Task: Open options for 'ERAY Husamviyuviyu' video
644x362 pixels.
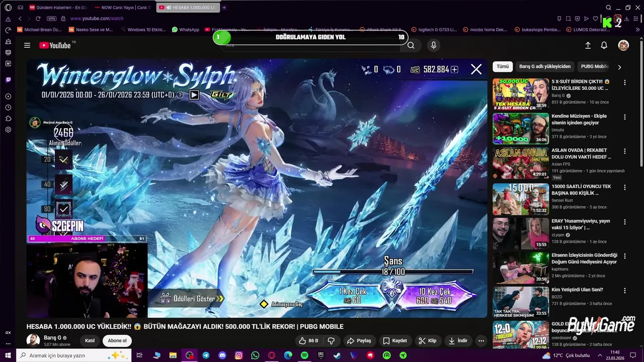Action: click(x=625, y=222)
